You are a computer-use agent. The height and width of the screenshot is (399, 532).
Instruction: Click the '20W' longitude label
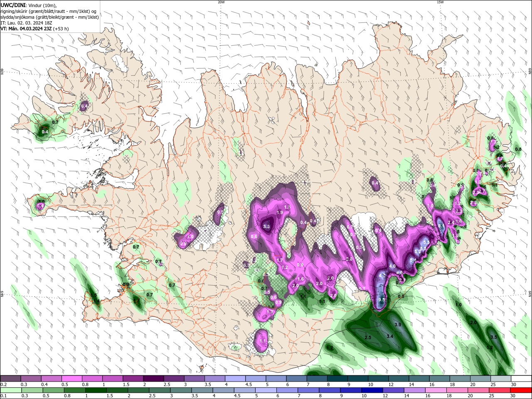point(221,2)
